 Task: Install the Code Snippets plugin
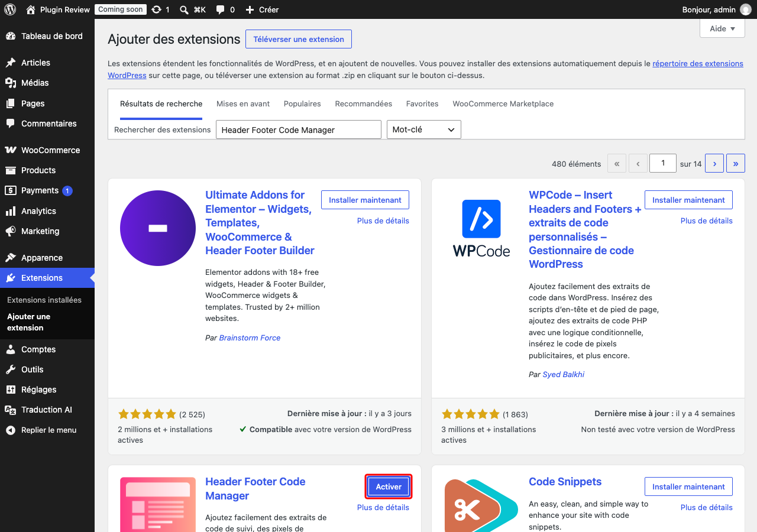[688, 486]
